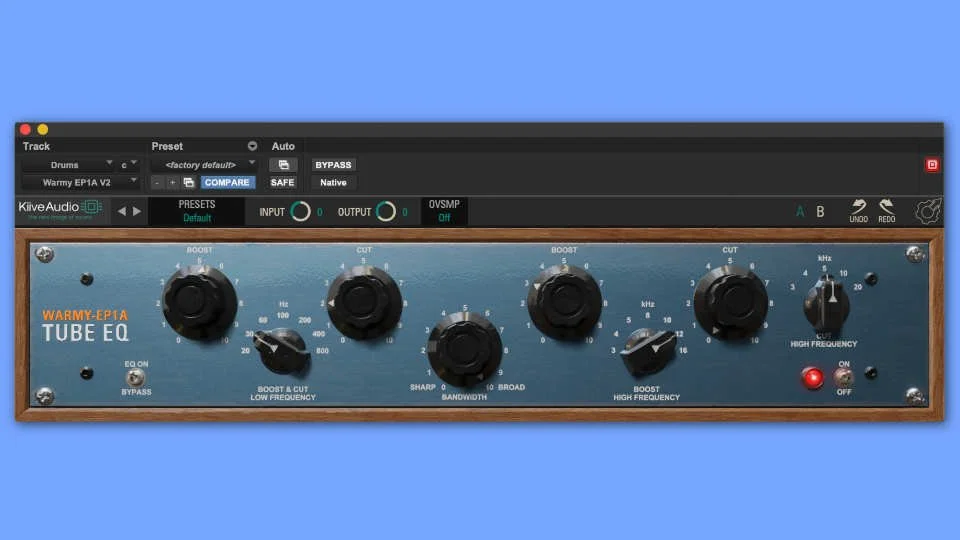The height and width of the screenshot is (540, 960).
Task: Click the minus preset button
Action: coord(157,182)
